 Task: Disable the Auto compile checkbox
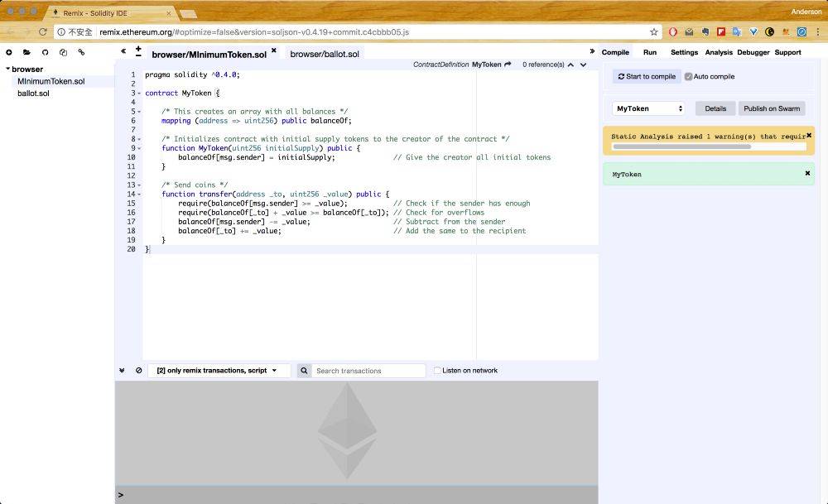click(x=688, y=76)
